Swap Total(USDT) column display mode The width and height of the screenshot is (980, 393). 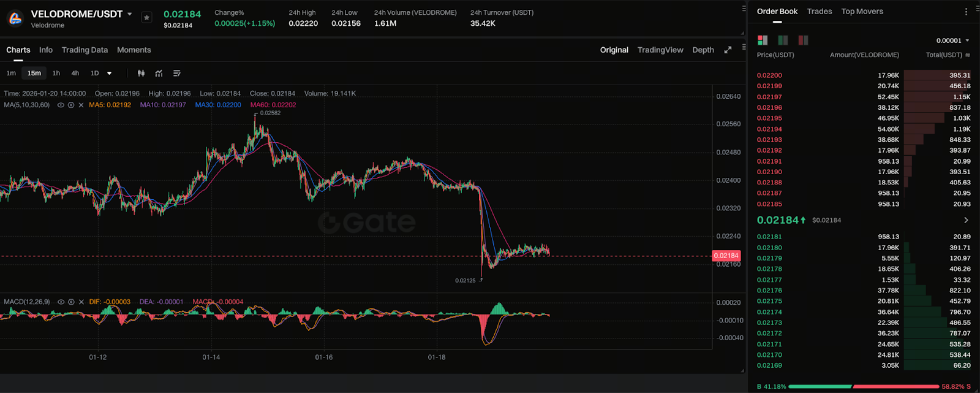point(968,55)
